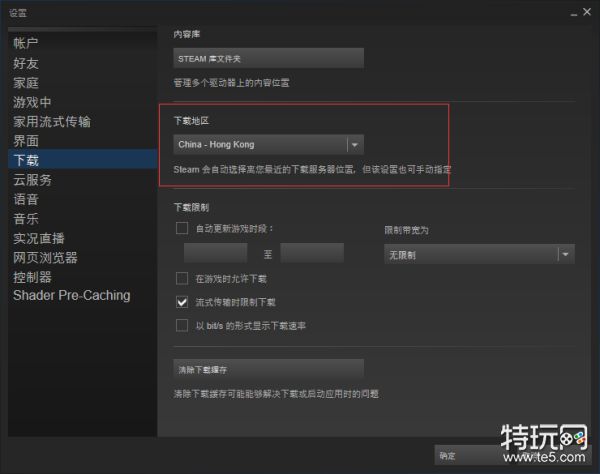
Task: Go to 控制器 settings
Action: click(x=32, y=277)
